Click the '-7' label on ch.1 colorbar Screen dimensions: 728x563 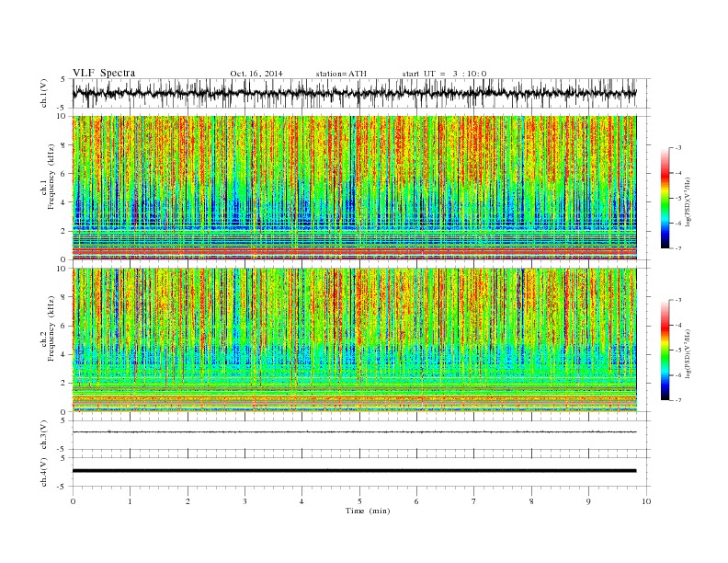coord(677,248)
